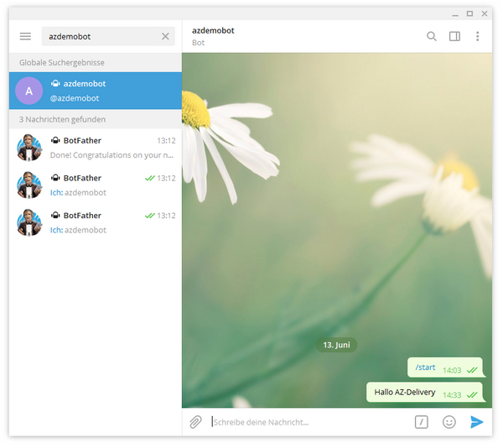This screenshot has width=503, height=448.
Task: Click the azdemobot chat header title
Action: [213, 30]
